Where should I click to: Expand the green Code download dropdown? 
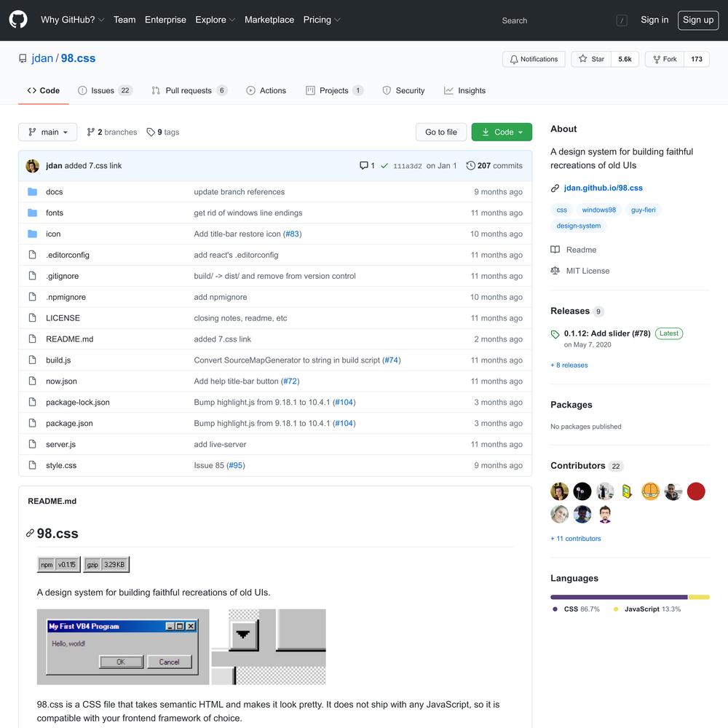tap(502, 132)
